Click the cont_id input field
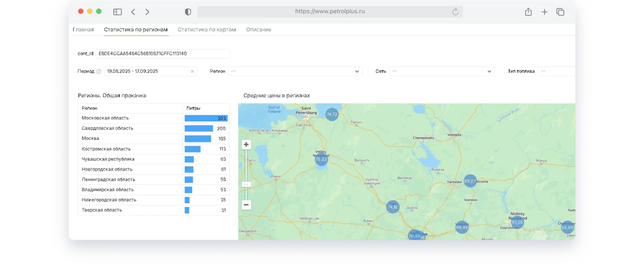Screen dimensions: 644x264 pyautogui.click(x=163, y=54)
